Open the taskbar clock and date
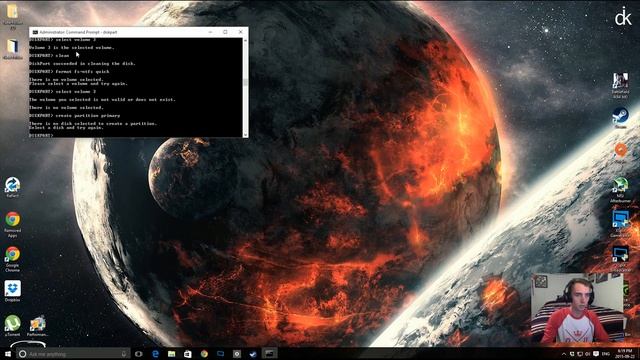The height and width of the screenshot is (360, 640). pyautogui.click(x=624, y=353)
